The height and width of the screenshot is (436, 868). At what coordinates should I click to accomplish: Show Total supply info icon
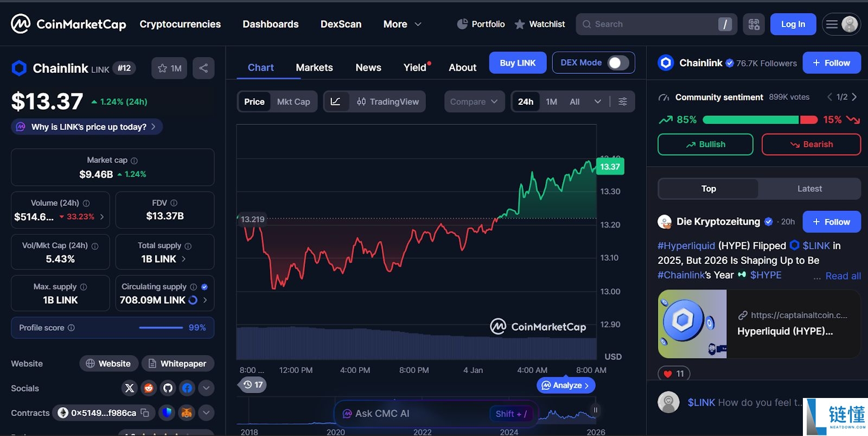188,246
